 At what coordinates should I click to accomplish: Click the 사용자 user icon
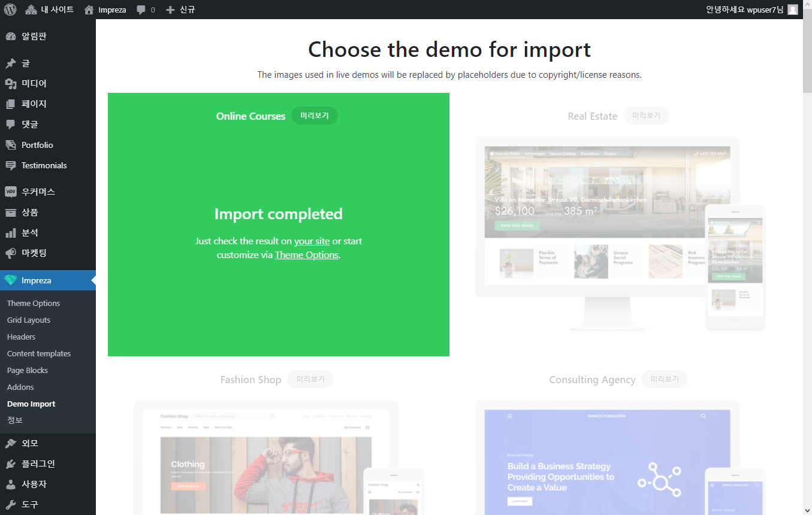coord(11,484)
